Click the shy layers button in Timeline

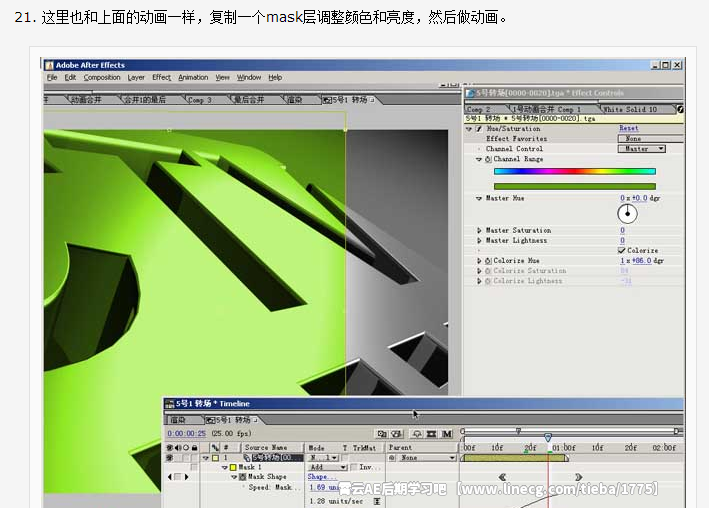pyautogui.click(x=416, y=434)
